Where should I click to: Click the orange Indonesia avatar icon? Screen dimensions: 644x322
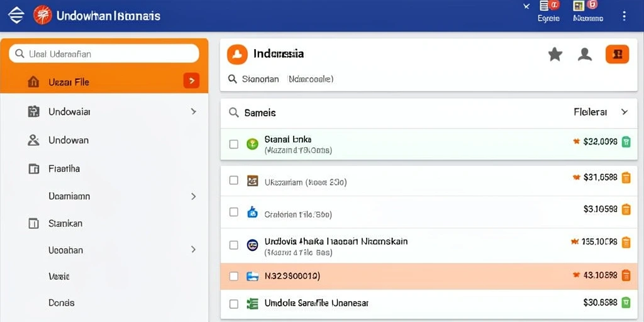coord(237,55)
